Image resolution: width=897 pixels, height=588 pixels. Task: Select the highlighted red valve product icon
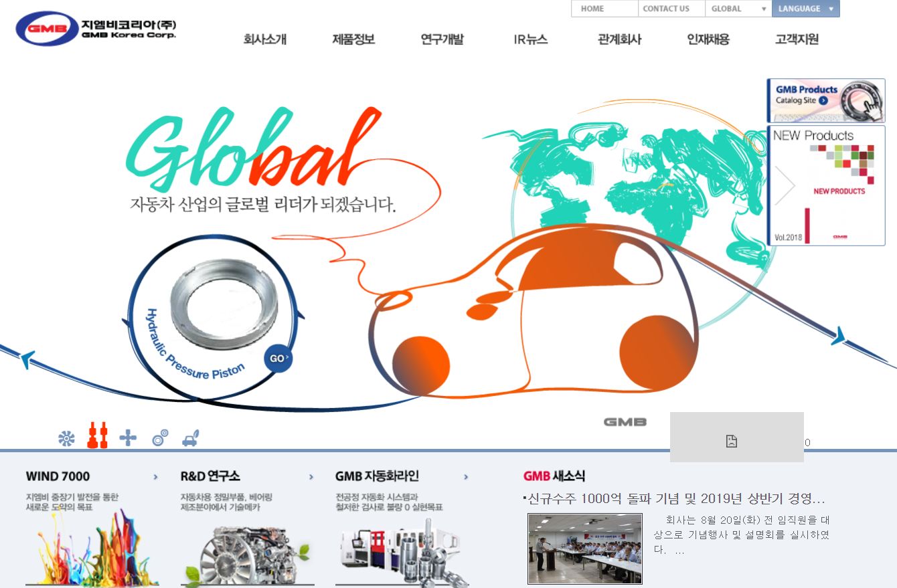tap(97, 435)
